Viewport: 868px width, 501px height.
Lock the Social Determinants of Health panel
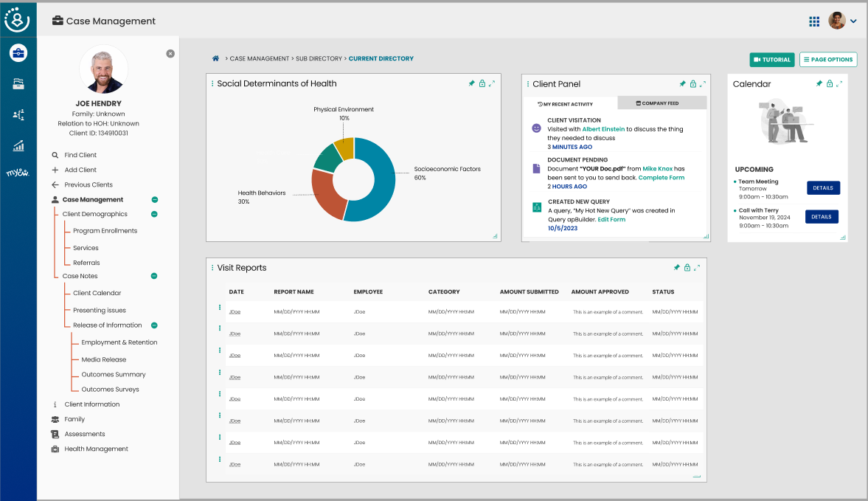point(482,83)
